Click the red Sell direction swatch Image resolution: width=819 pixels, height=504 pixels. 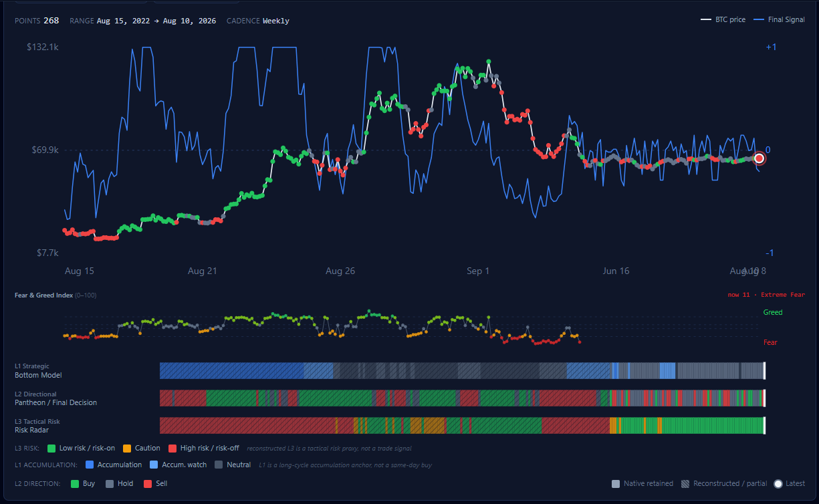coord(148,484)
